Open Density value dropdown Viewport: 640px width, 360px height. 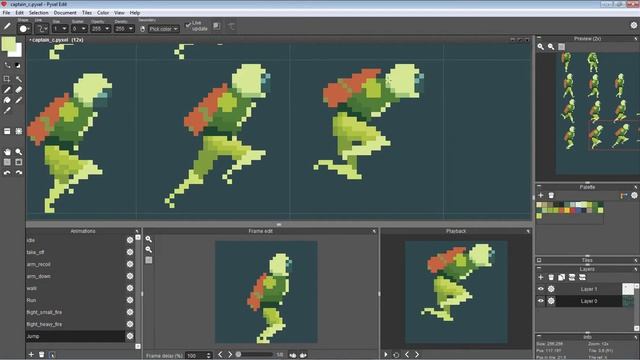click(124, 29)
